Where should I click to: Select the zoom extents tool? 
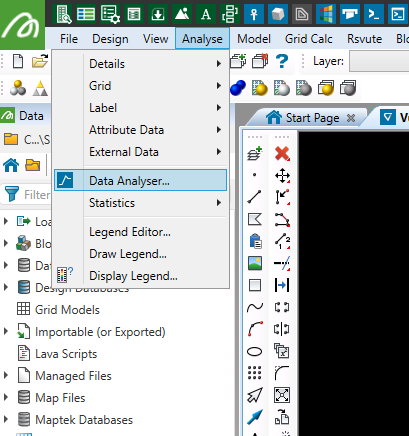tap(282, 395)
